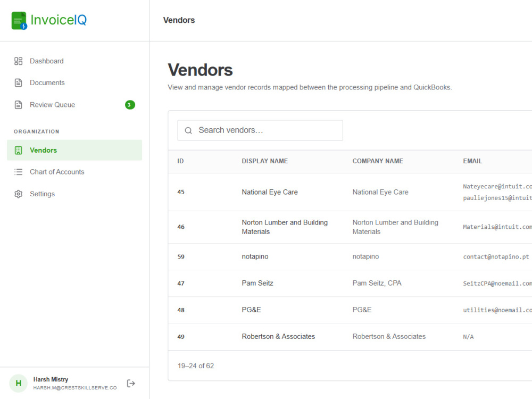Screen dimensions: 532x399
Task: Click the SeitzCPA@noemail.com email
Action: [x=497, y=284]
